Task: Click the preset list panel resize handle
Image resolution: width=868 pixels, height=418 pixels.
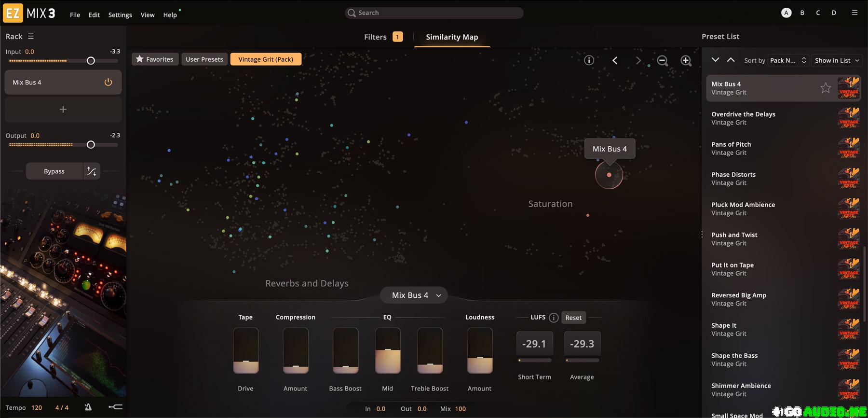Action: tap(702, 234)
